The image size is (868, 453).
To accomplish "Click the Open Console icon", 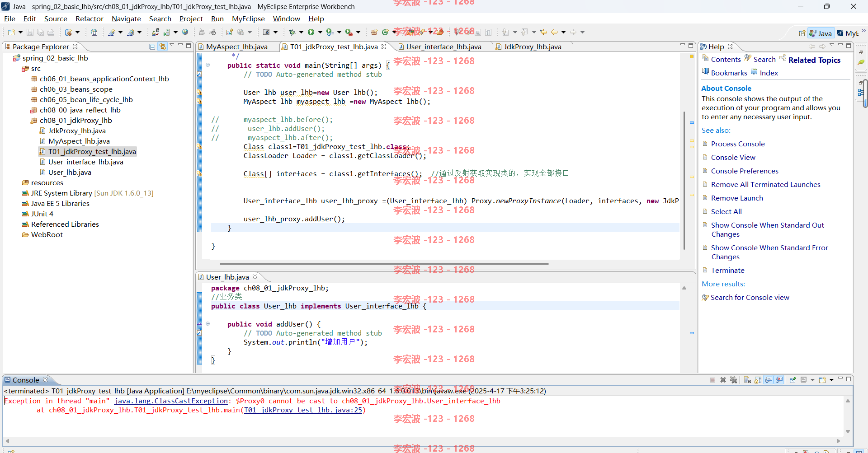I will (822, 380).
